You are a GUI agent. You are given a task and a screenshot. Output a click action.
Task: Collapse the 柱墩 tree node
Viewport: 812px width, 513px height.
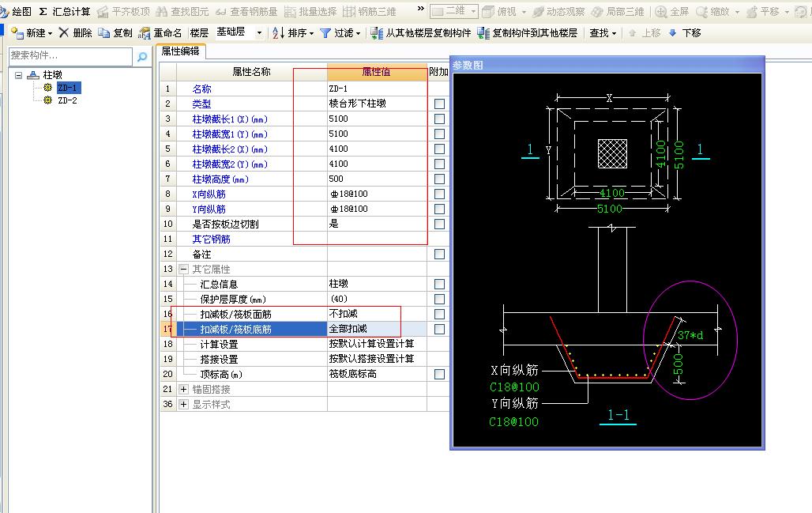pyautogui.click(x=19, y=75)
